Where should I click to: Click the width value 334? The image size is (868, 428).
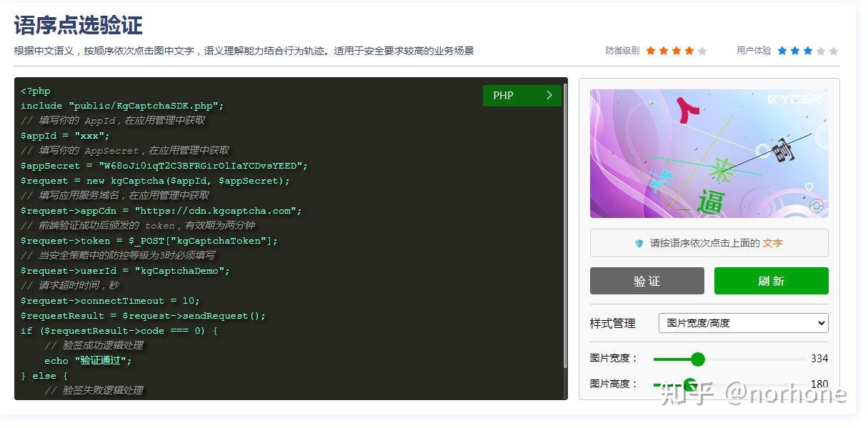click(x=819, y=359)
